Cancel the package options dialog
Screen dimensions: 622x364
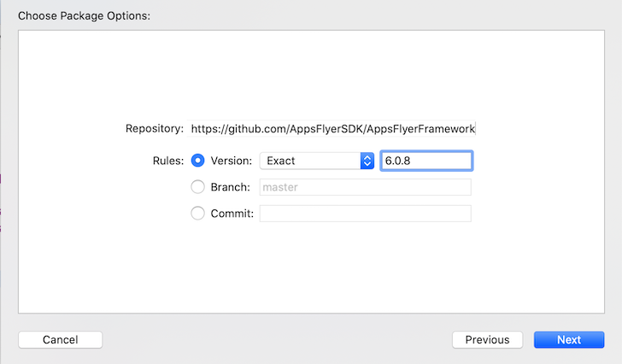[x=61, y=340]
